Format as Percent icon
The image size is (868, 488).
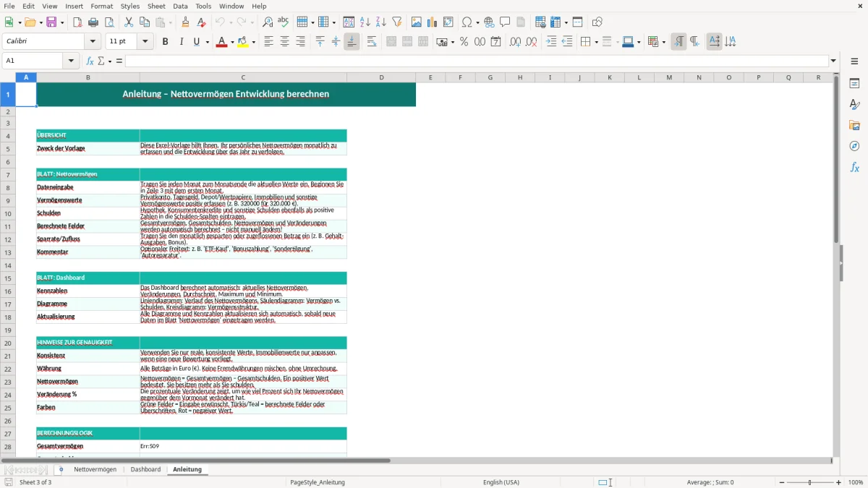(464, 42)
